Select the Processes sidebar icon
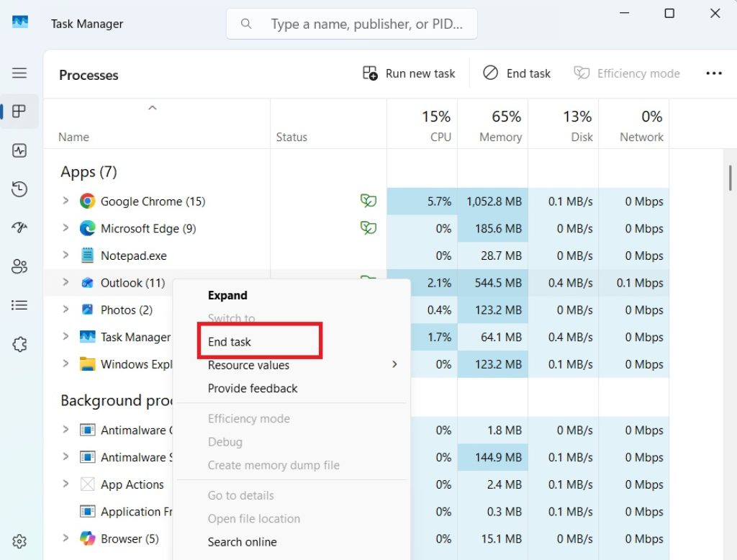Viewport: 737px width, 560px height. tap(19, 112)
